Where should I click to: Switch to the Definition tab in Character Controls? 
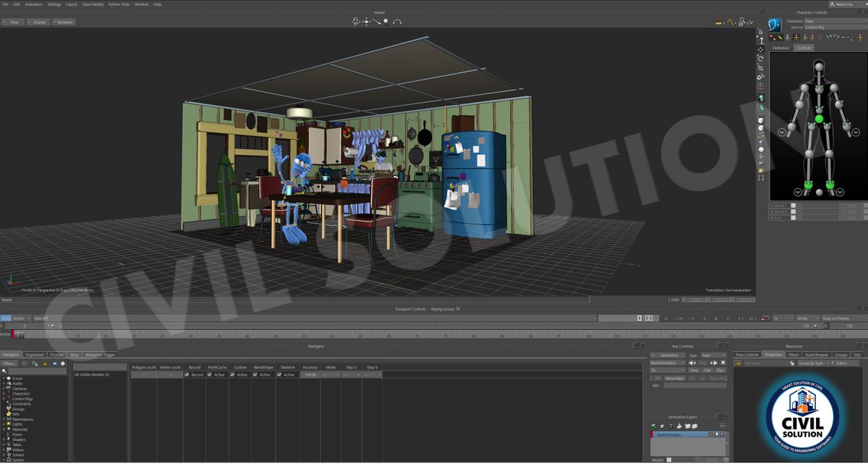point(781,48)
